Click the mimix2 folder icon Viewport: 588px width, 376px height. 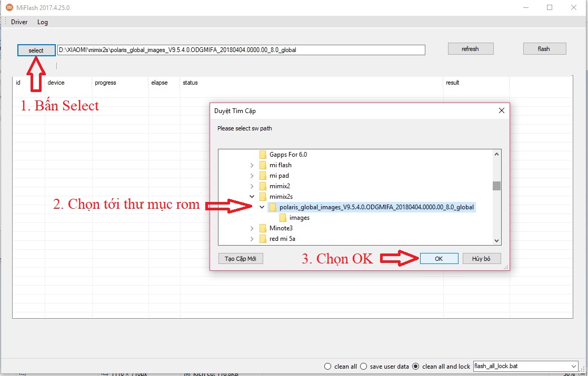(x=263, y=186)
